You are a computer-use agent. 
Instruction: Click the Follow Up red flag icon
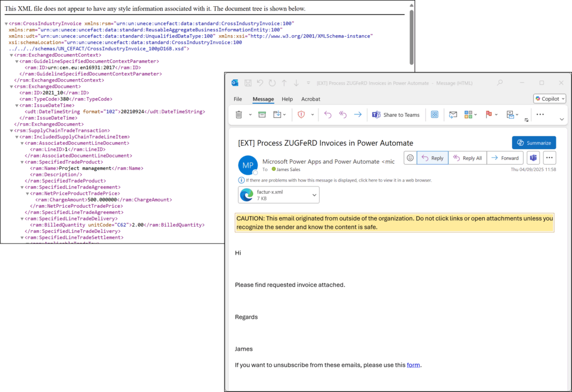point(489,115)
